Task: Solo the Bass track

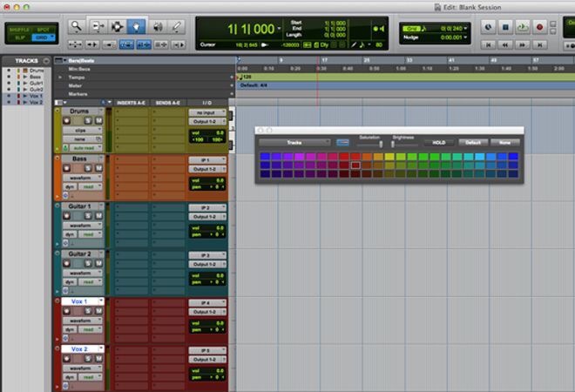Action: (x=86, y=168)
